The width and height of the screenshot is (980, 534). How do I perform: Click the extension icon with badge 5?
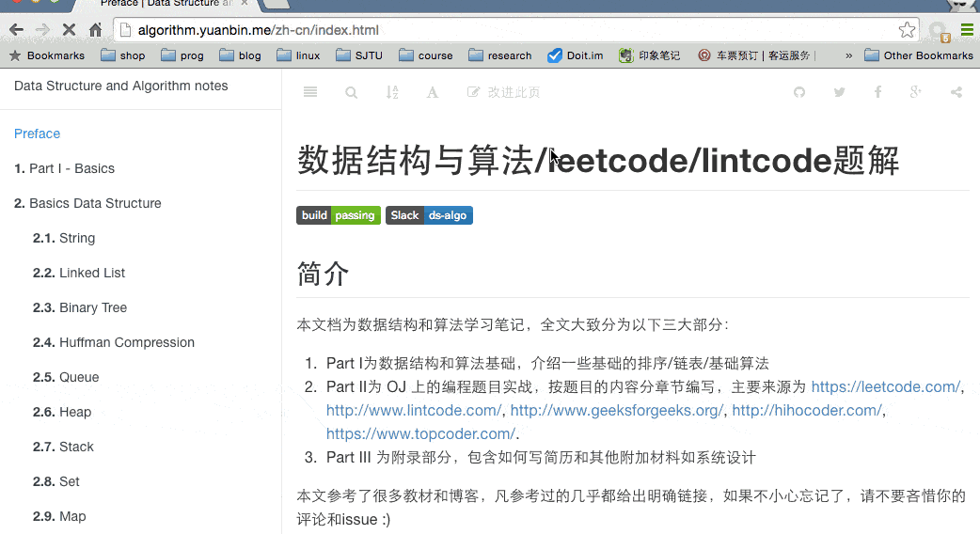pos(938,31)
